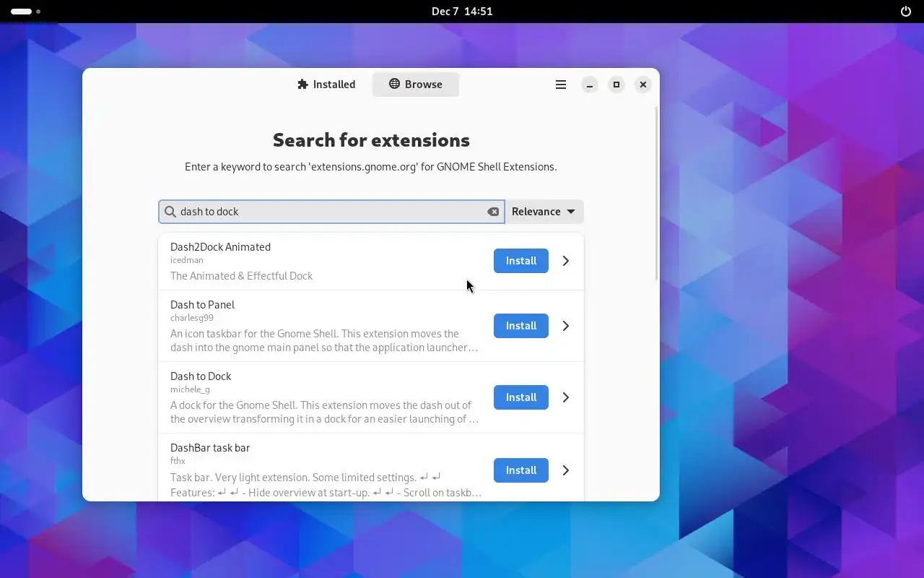Click author name 'charlesg99'
This screenshot has height=578, width=924.
192,318
